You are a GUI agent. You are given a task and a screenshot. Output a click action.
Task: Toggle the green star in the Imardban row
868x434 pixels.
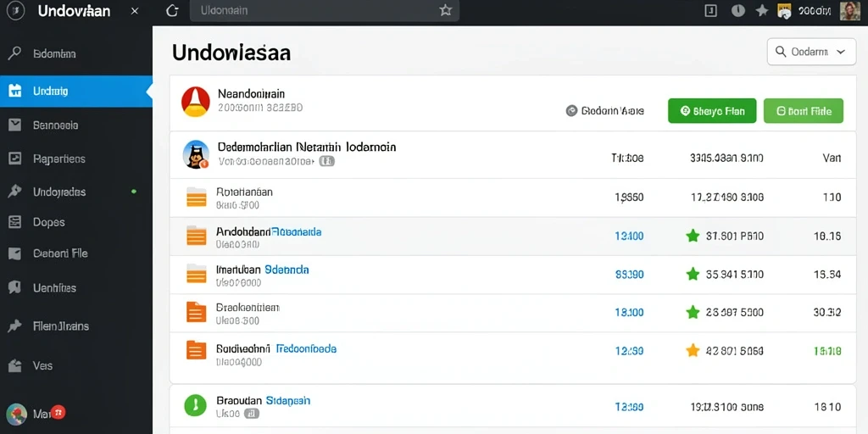tap(693, 274)
